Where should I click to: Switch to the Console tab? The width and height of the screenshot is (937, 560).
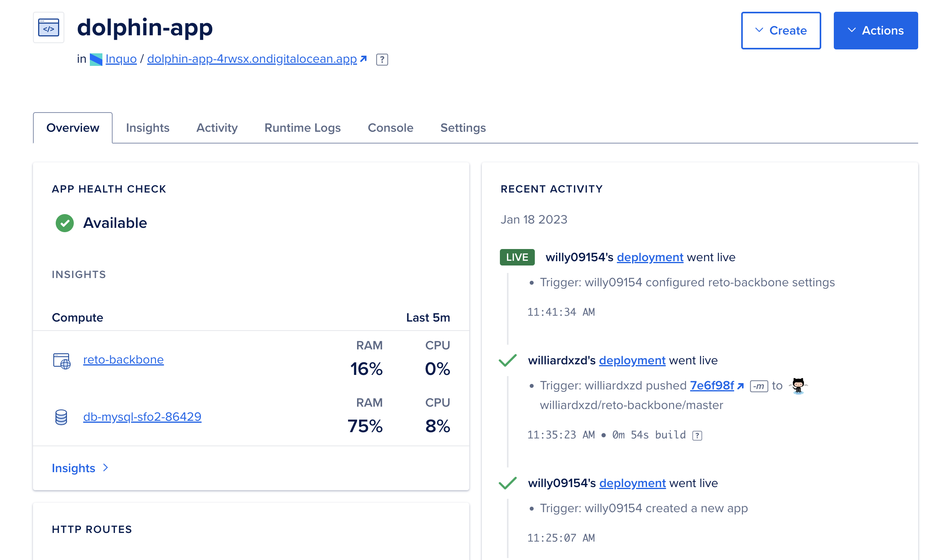(390, 128)
